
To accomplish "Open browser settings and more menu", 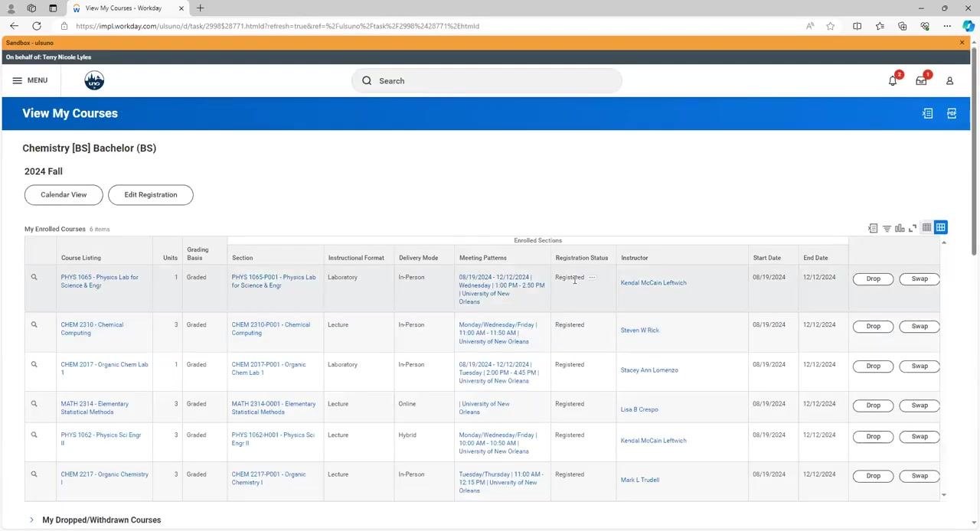I will click(947, 26).
